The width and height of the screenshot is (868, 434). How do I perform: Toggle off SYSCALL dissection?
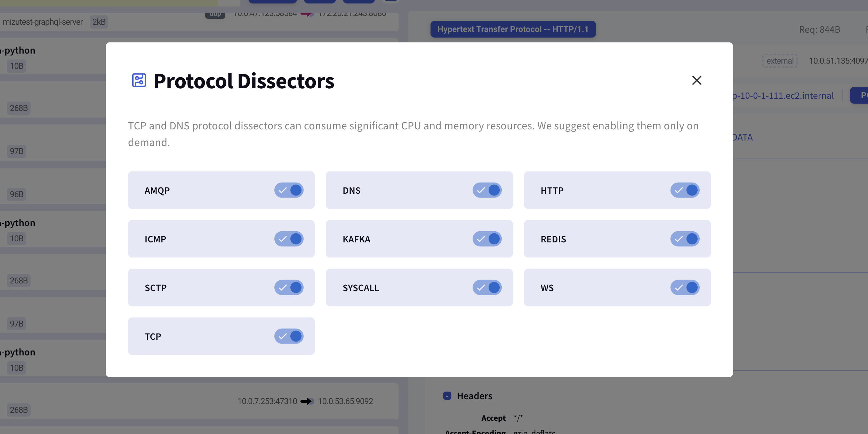pyautogui.click(x=488, y=288)
